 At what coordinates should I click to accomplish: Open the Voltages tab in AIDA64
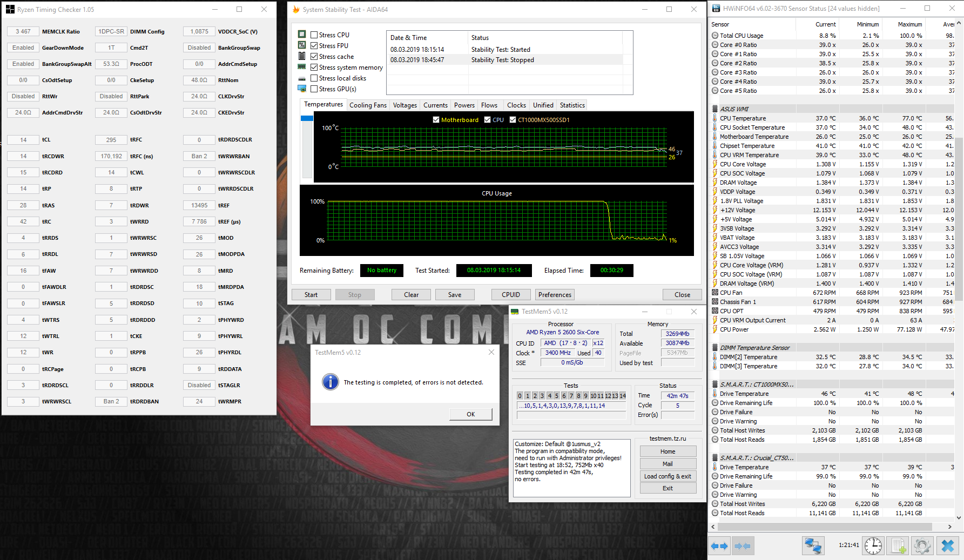click(x=405, y=105)
